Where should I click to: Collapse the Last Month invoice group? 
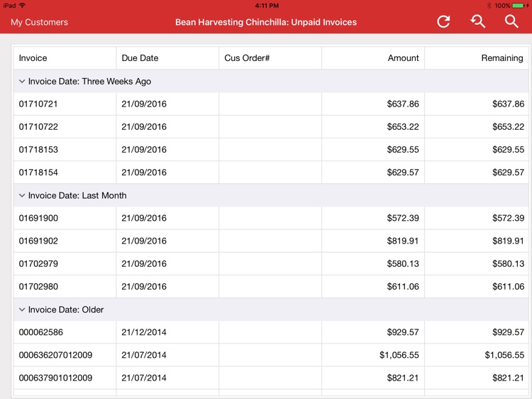[22, 195]
